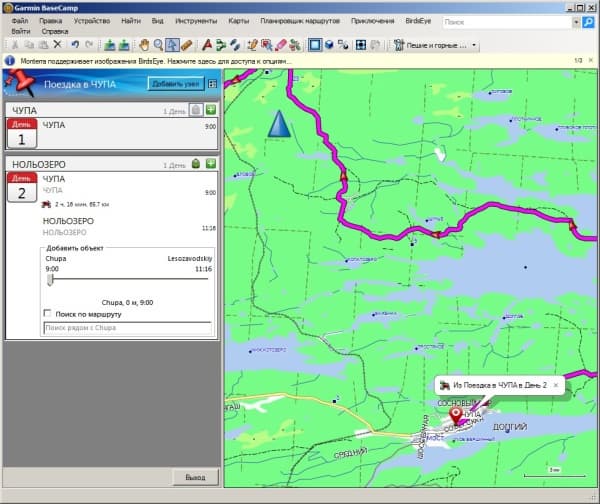Click the route summary 2 ч. 16 мин.

82,204
